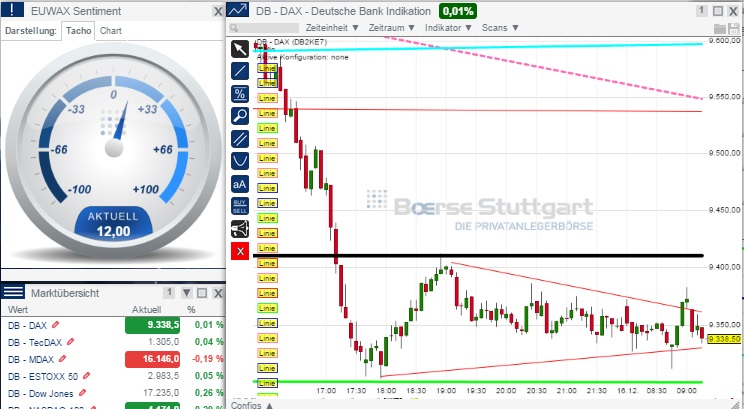Image resolution: width=744 pixels, height=409 pixels.
Task: Open the DB - TecDAX row link
Action: click(x=35, y=342)
